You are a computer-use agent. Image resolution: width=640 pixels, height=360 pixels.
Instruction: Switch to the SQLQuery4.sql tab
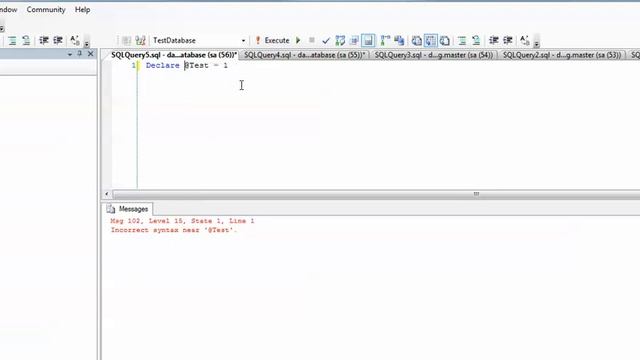tap(304, 55)
